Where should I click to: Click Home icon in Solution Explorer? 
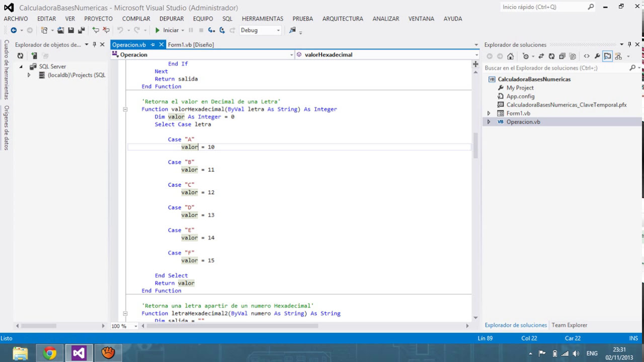point(510,56)
